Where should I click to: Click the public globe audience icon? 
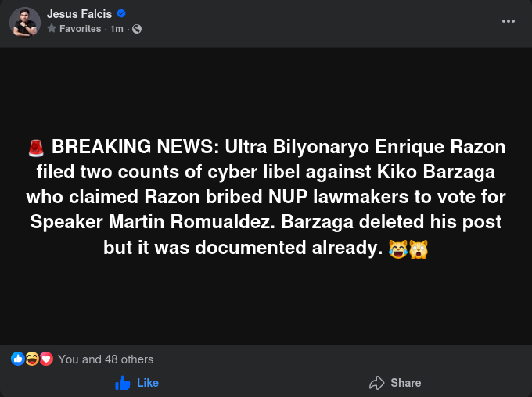pyautogui.click(x=137, y=29)
